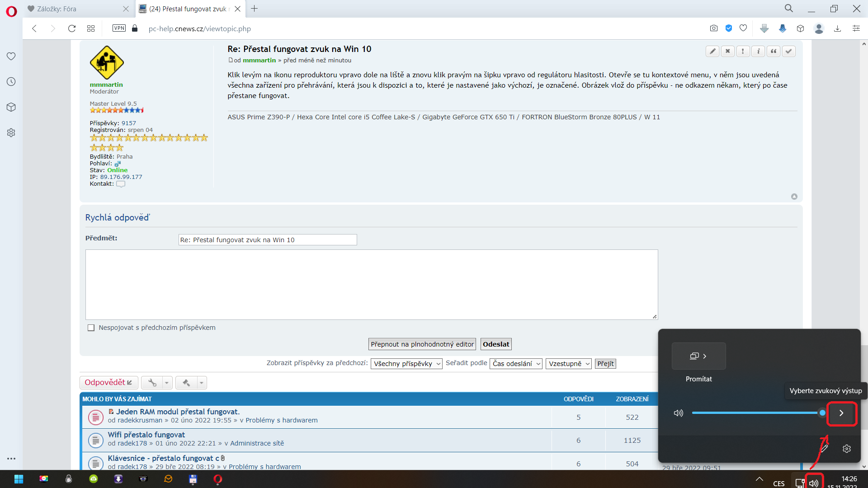Open settings gear in volume flyout
The image size is (868, 488).
click(847, 449)
